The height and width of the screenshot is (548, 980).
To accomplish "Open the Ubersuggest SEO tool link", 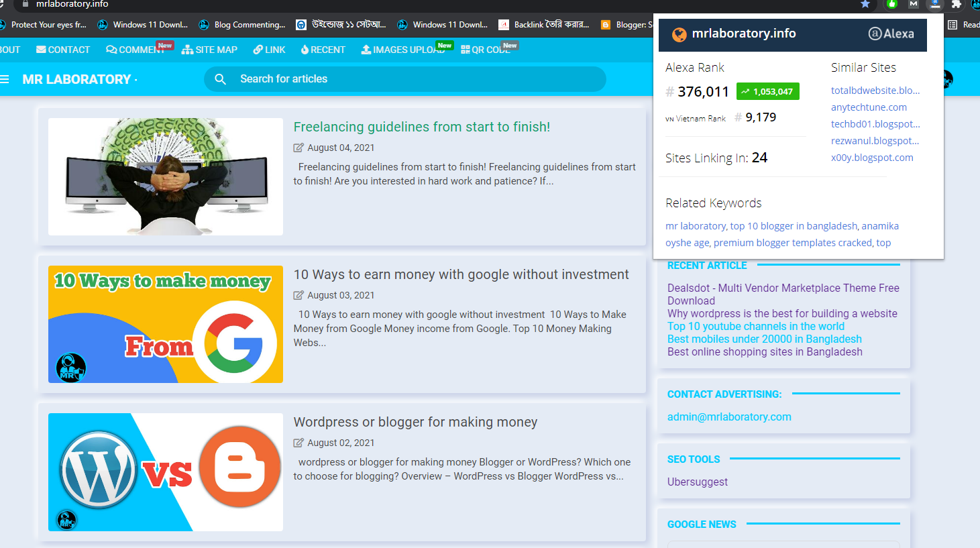I will pyautogui.click(x=697, y=482).
